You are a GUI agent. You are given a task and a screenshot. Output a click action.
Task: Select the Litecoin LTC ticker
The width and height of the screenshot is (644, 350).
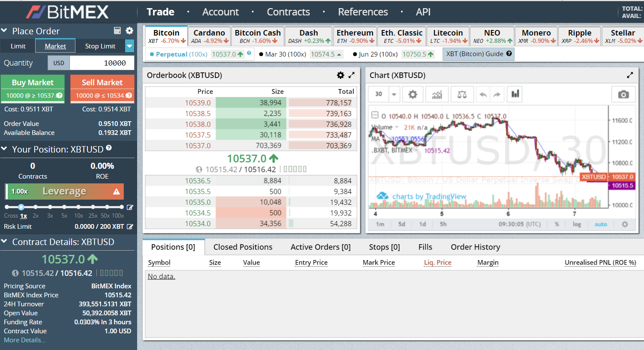[x=448, y=36]
